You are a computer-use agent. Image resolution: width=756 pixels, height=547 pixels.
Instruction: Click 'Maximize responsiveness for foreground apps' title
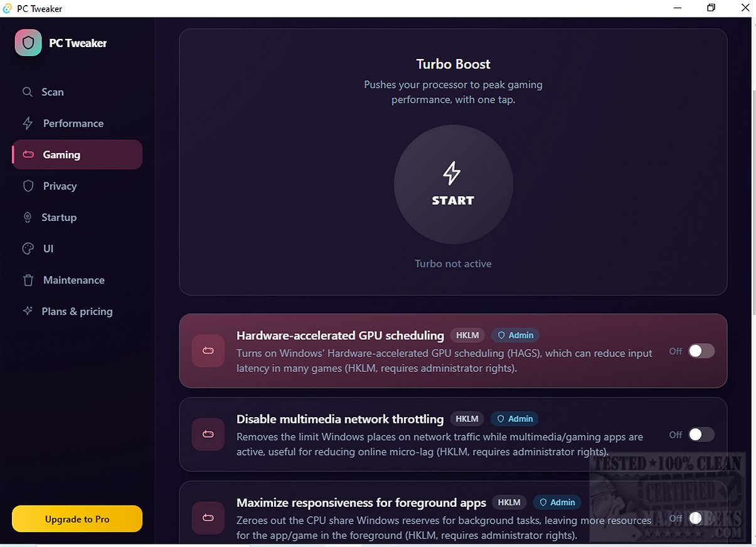[361, 502]
